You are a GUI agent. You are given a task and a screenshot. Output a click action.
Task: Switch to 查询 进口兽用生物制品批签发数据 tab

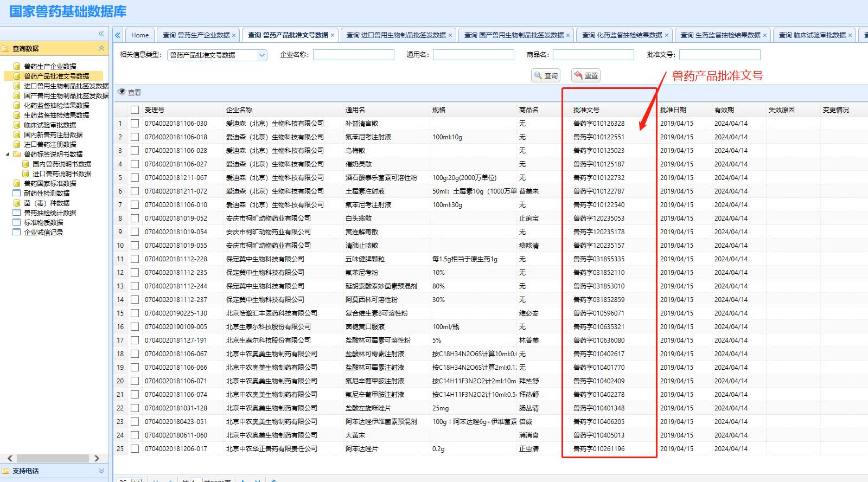pos(395,35)
